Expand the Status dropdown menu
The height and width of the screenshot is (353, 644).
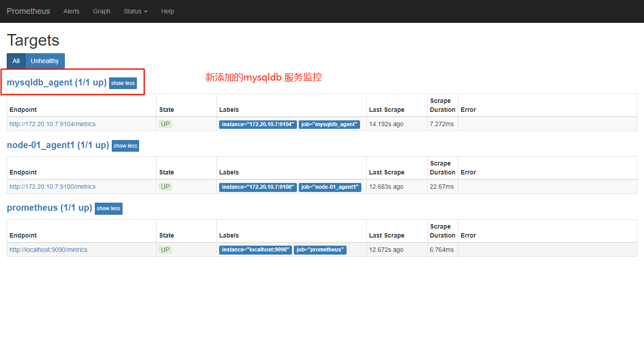(136, 11)
